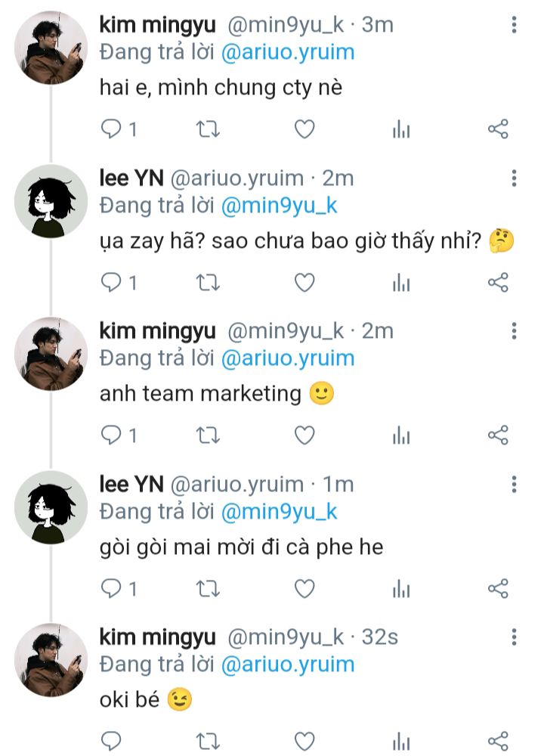Retweet the "hai e, mình chung cty nè" tweet
544x756 pixels.
pos(208,129)
